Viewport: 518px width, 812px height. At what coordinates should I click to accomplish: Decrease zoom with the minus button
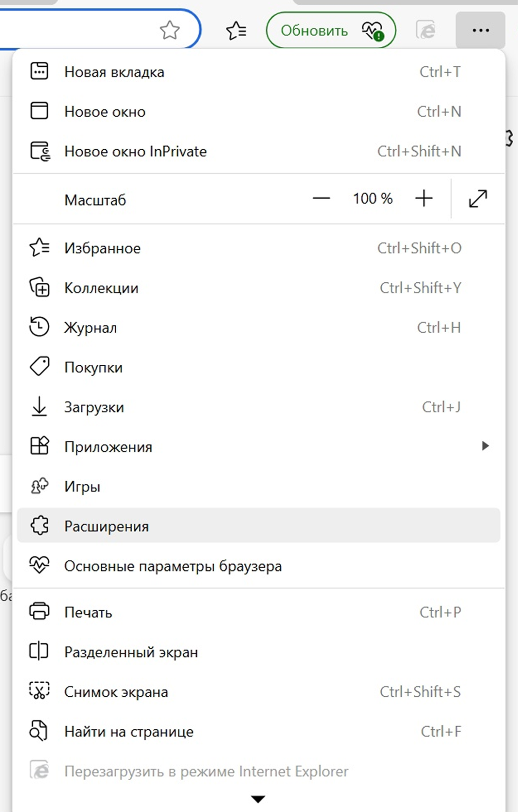(x=321, y=199)
